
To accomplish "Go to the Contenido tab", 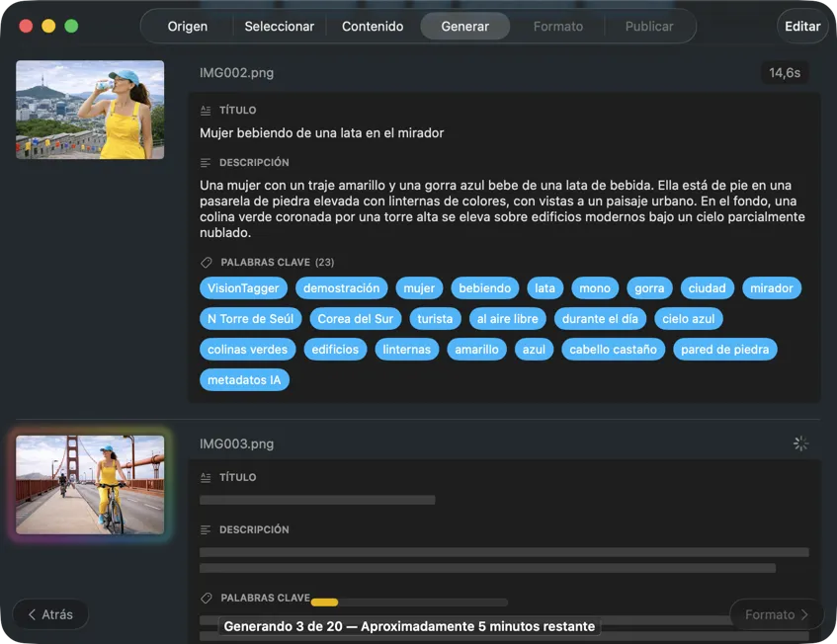I will coord(373,27).
